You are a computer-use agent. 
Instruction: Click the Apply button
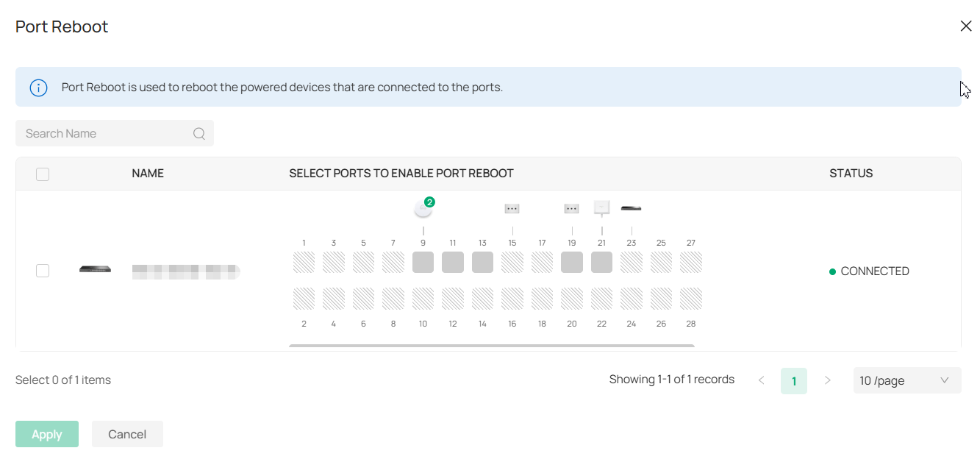pos(46,434)
